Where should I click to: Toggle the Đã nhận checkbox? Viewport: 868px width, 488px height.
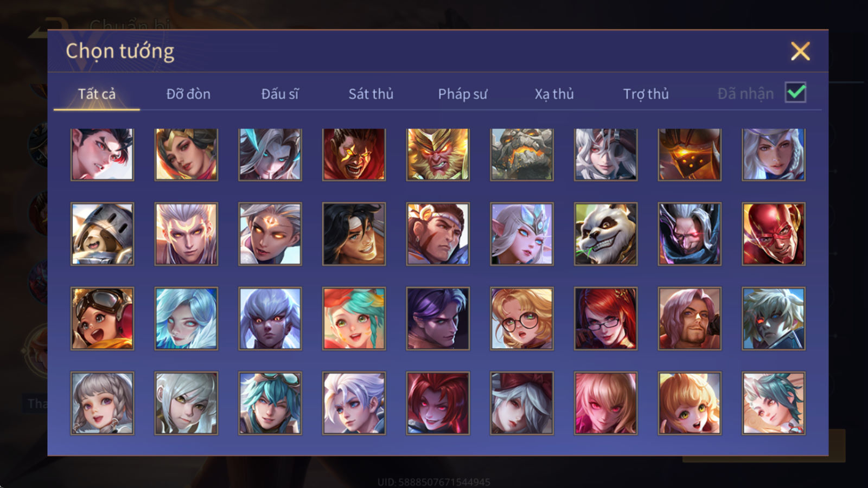click(x=795, y=93)
